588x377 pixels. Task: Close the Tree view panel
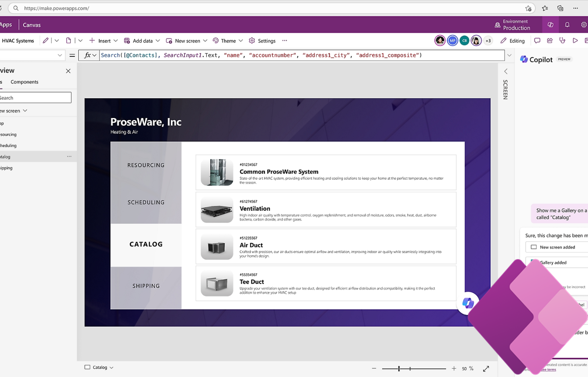(x=68, y=71)
